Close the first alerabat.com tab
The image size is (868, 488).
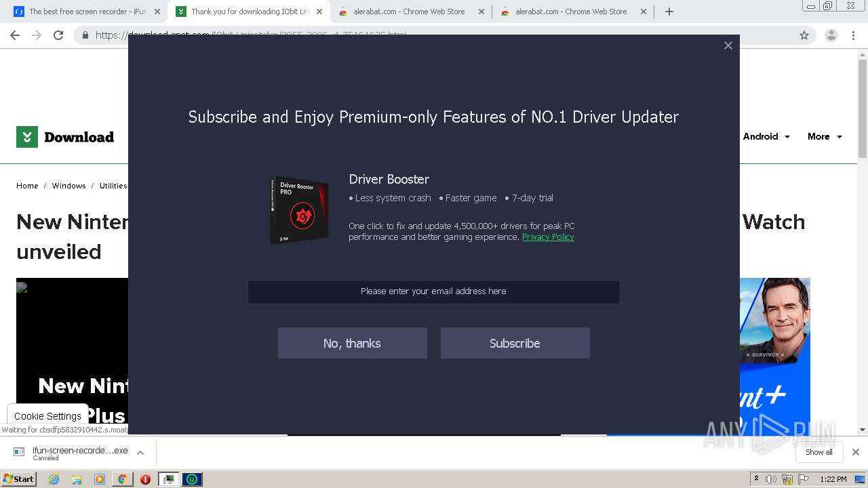point(481,12)
